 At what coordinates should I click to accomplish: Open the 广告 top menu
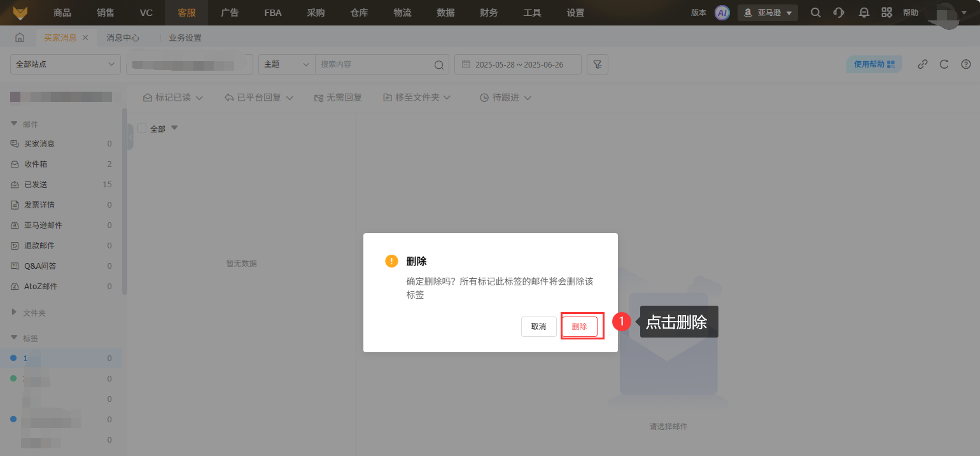[230, 13]
